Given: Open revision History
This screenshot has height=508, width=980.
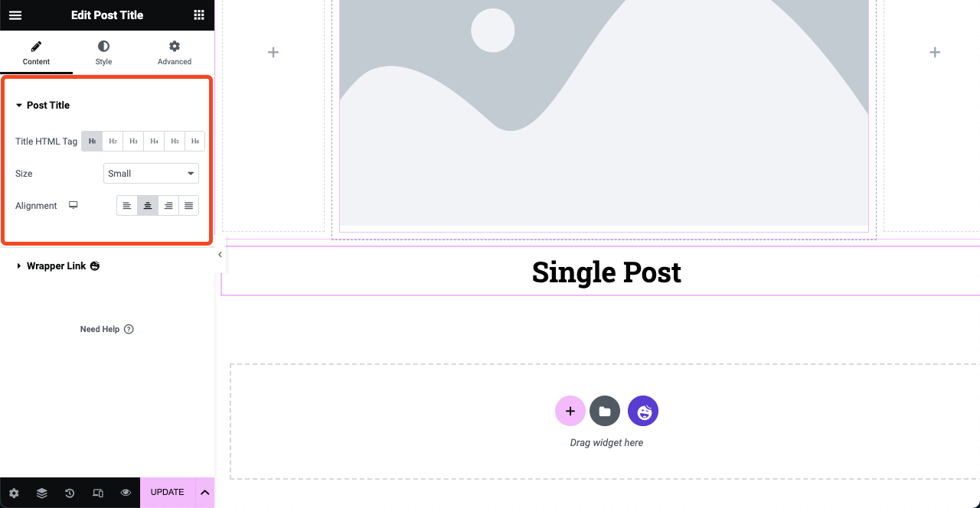Looking at the screenshot, I should (70, 493).
